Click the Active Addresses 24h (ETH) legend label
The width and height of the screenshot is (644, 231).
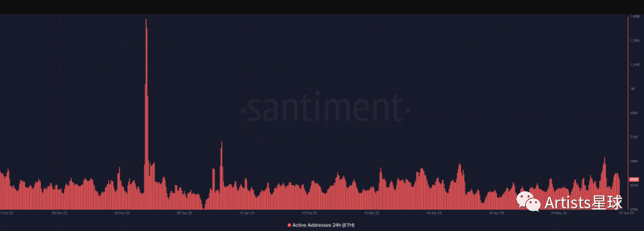point(323,225)
